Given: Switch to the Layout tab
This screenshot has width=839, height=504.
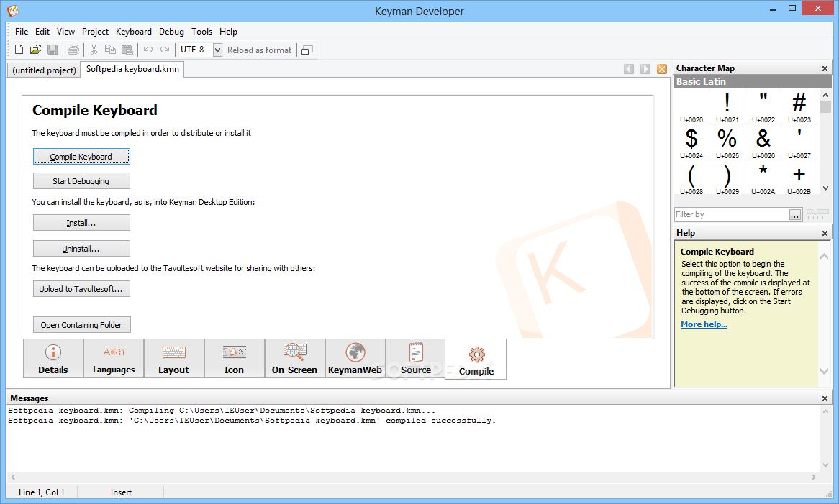Looking at the screenshot, I should pyautogui.click(x=174, y=359).
